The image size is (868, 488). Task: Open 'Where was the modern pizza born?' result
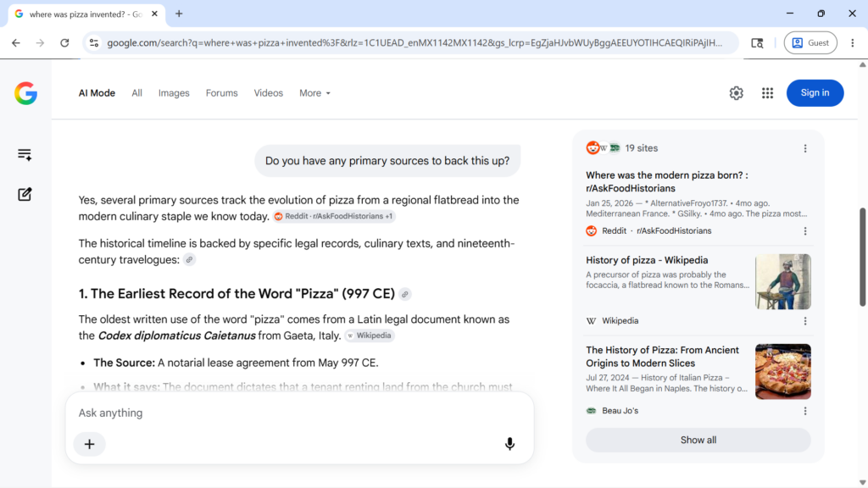[x=666, y=181]
